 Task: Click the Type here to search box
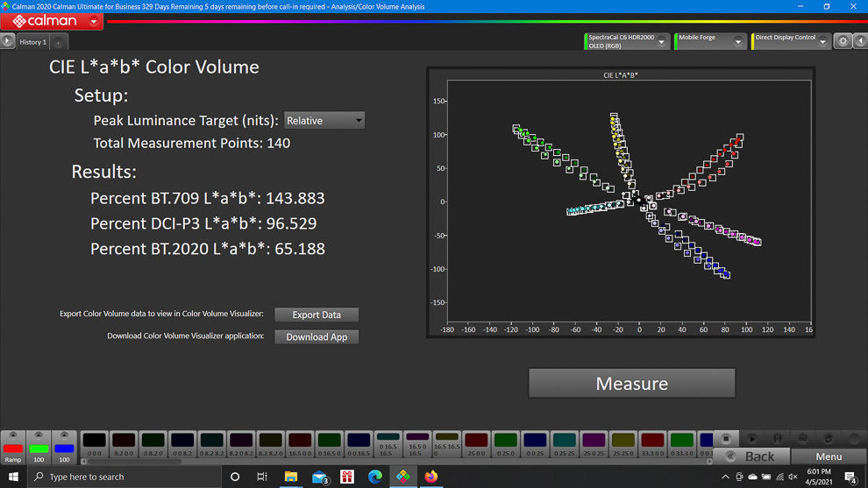pos(124,477)
